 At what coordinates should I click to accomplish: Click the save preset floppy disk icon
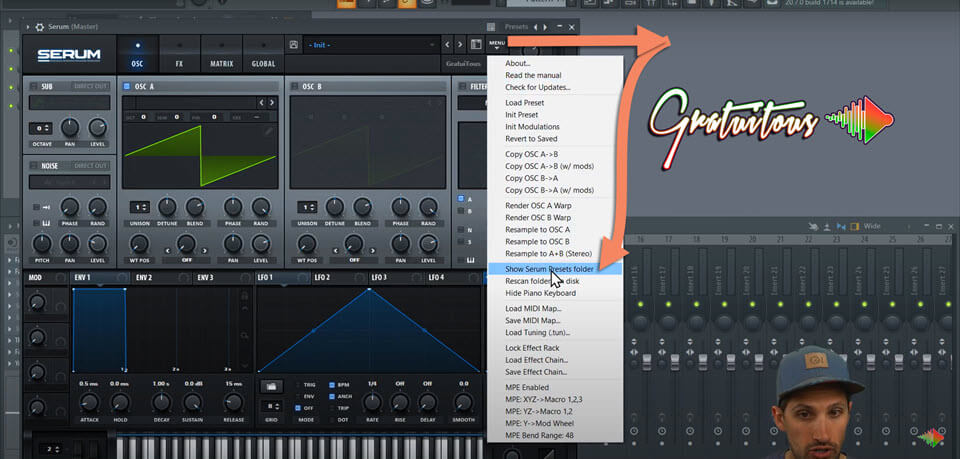tap(293, 45)
